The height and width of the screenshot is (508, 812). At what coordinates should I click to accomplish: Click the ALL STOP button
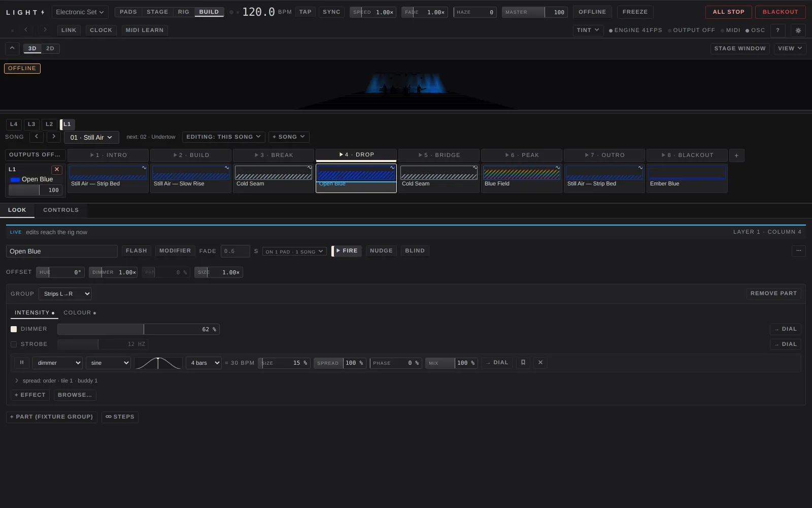(x=728, y=12)
